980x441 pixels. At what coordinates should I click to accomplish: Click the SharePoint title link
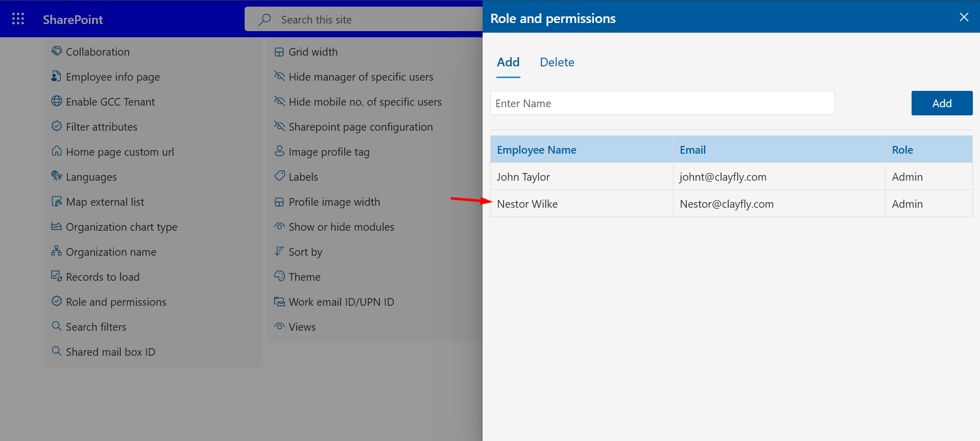click(73, 19)
